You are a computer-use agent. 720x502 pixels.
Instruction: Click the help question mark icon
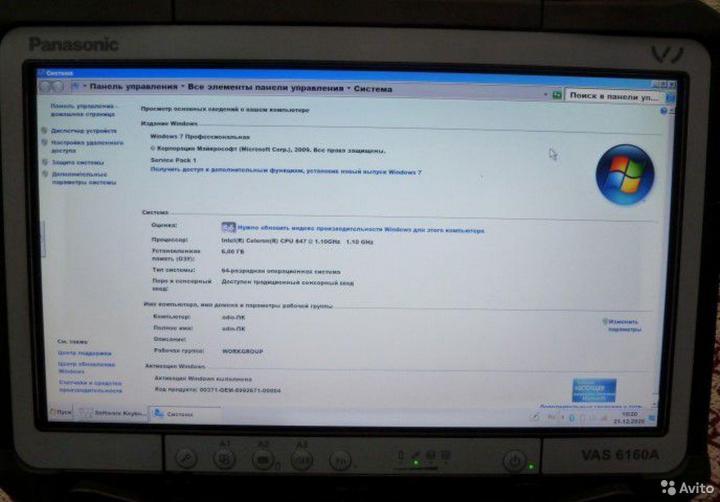point(663,111)
